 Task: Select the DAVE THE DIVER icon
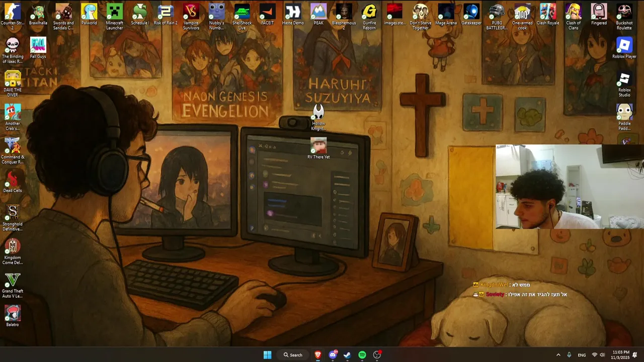tap(13, 83)
